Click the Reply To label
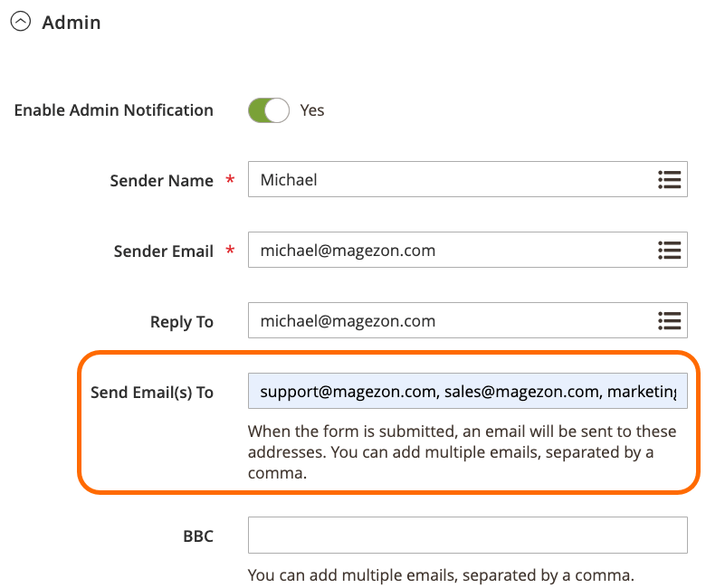The height and width of the screenshot is (588, 706). coord(182,322)
